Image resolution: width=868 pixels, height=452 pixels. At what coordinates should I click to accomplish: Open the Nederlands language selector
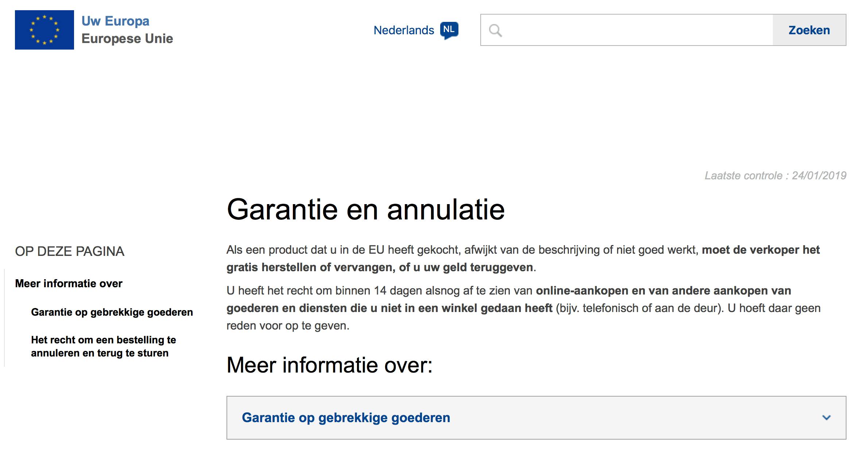pyautogui.click(x=404, y=30)
